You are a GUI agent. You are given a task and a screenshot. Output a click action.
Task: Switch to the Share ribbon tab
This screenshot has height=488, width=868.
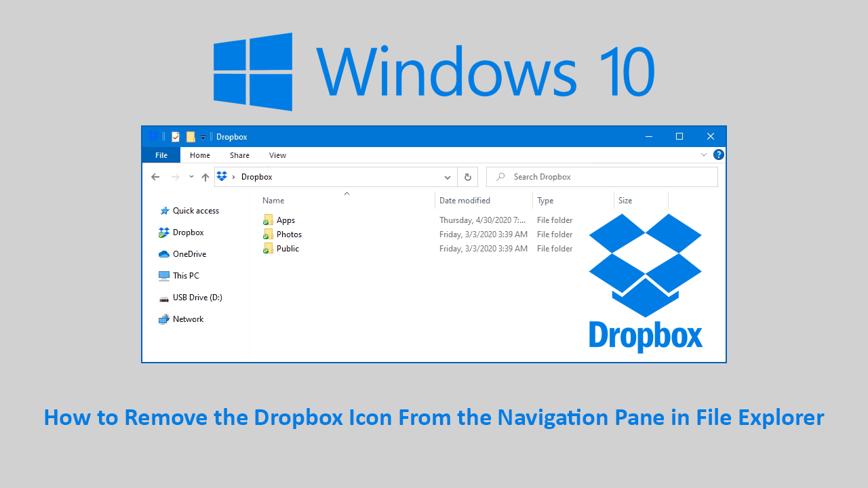[x=239, y=155]
